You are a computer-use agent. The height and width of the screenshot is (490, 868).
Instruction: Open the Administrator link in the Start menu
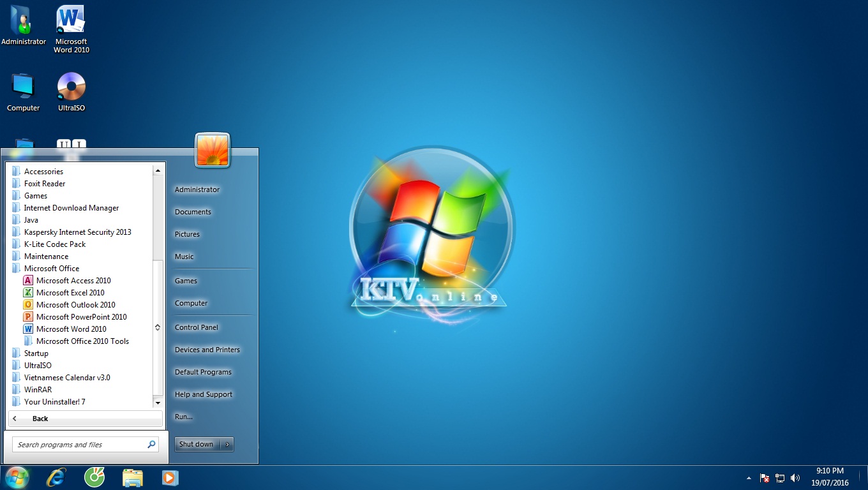tap(197, 189)
